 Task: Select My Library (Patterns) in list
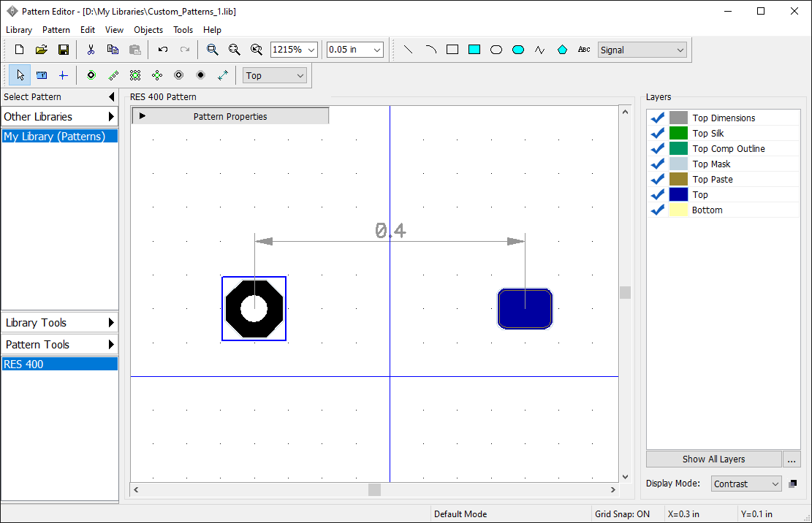[x=59, y=136]
